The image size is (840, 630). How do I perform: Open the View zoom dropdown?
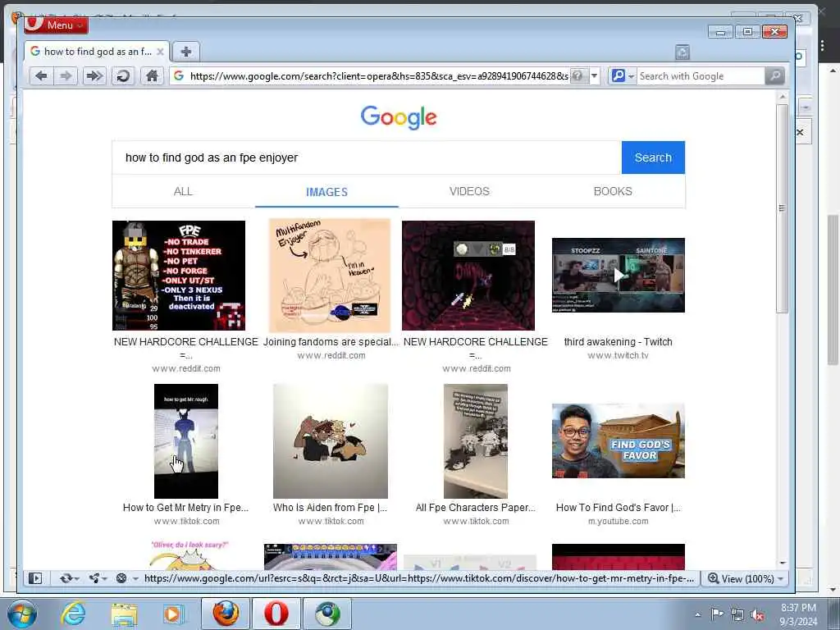[746, 578]
